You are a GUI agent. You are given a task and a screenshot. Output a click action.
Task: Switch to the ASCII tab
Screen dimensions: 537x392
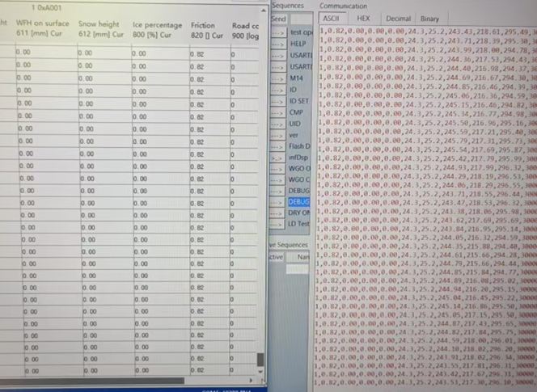point(331,19)
